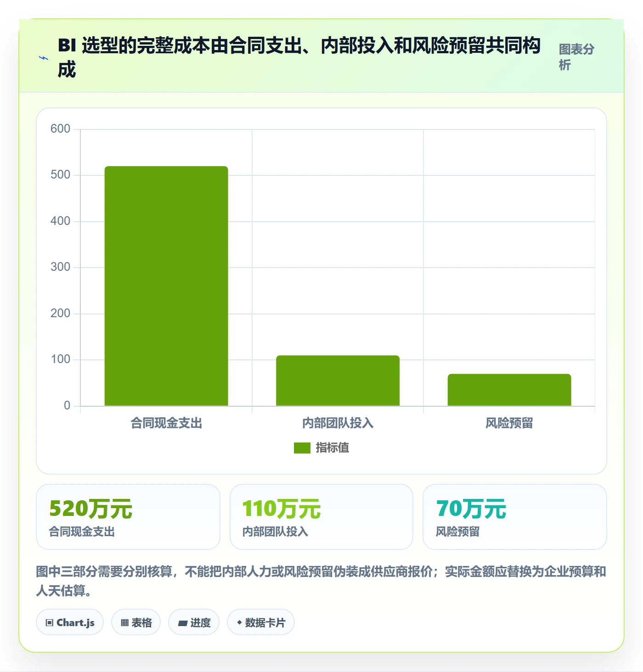This screenshot has height=672, width=643.
Task: Click the diamond icon in the 数据卡片 chip
Action: click(239, 622)
